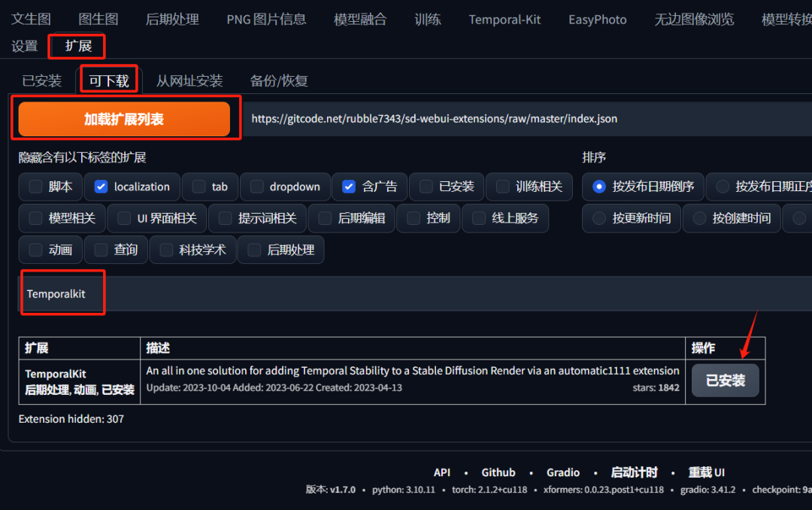This screenshot has height=510, width=812.
Task: Click the 操作 column header
Action: [703, 348]
